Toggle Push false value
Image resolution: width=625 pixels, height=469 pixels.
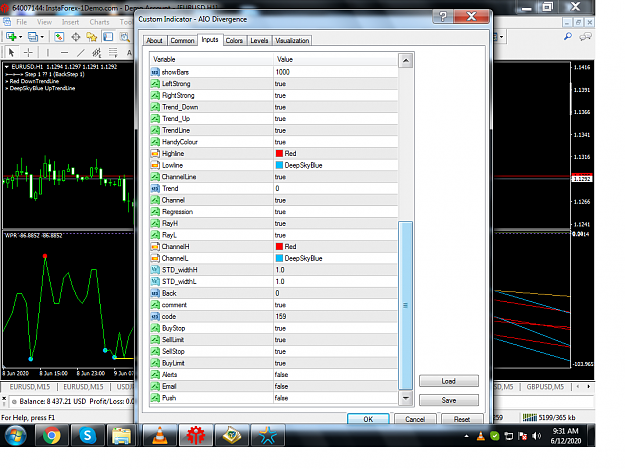[336, 398]
